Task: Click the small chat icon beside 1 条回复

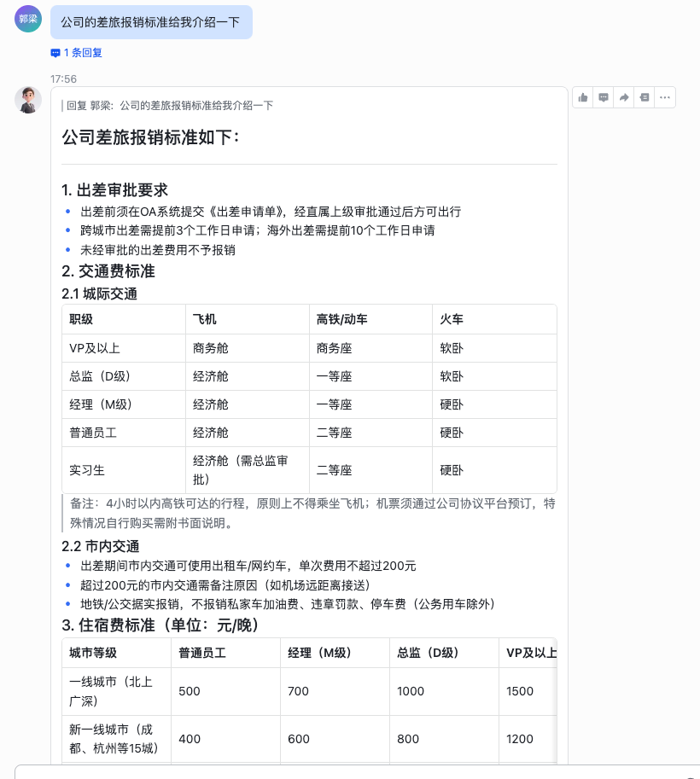Action: coord(55,53)
